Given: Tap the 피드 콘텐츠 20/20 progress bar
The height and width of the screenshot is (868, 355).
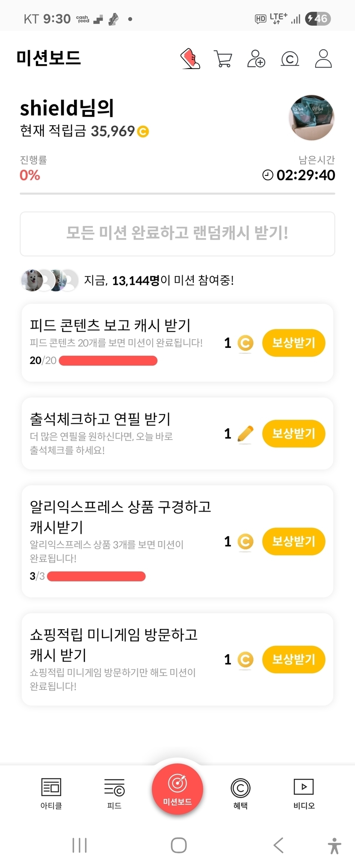Looking at the screenshot, I should [x=108, y=361].
